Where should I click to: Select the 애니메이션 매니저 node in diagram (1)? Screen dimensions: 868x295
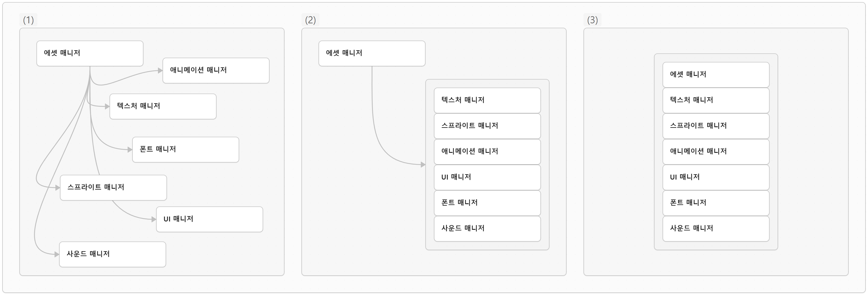click(216, 71)
